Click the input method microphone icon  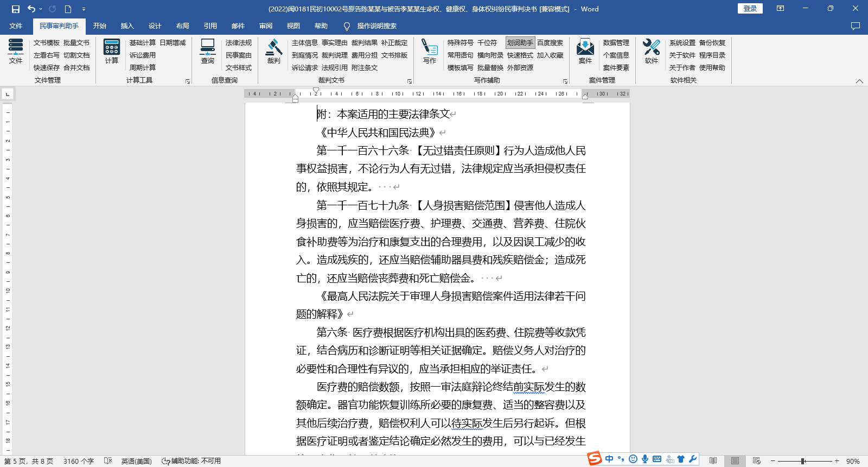click(645, 459)
